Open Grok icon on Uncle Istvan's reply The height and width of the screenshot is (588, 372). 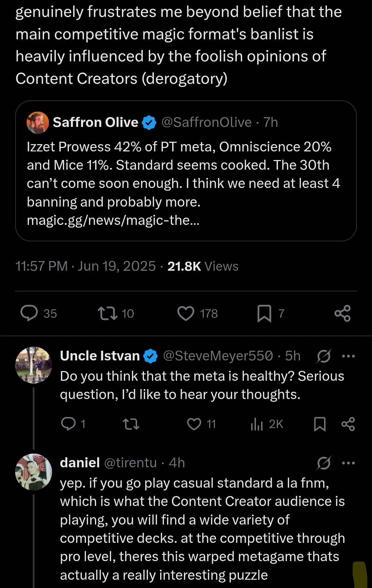click(324, 356)
